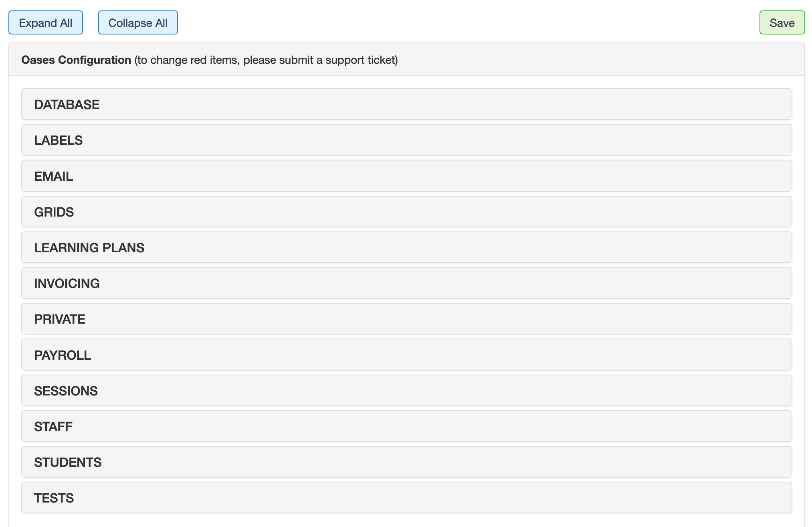Click the bold Oases Configuration title
The height and width of the screenshot is (527, 812).
click(x=76, y=60)
